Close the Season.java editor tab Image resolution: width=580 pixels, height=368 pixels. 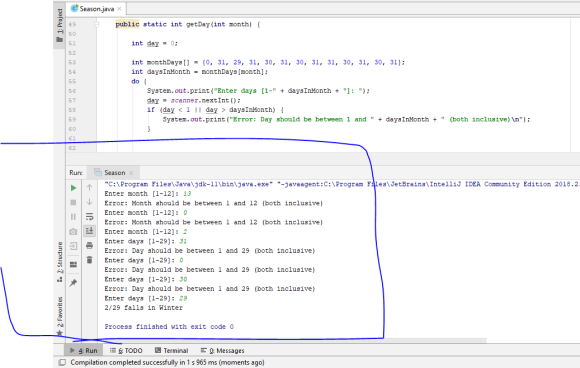point(119,9)
